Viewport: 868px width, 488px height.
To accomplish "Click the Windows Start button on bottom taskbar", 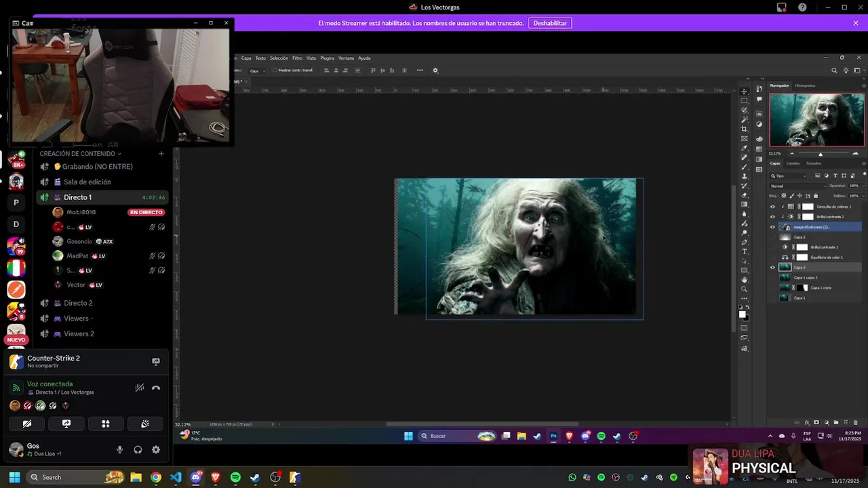I will pos(14,477).
